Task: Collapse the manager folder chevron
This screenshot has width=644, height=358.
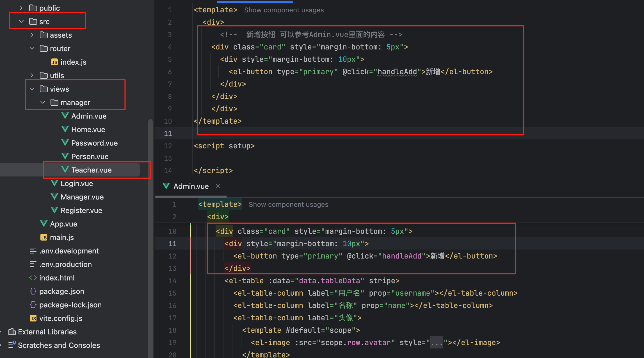Action: 43,103
